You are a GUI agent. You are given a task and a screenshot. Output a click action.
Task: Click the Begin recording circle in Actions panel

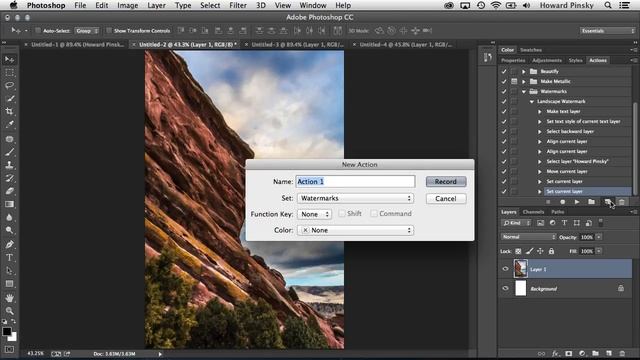pos(562,202)
